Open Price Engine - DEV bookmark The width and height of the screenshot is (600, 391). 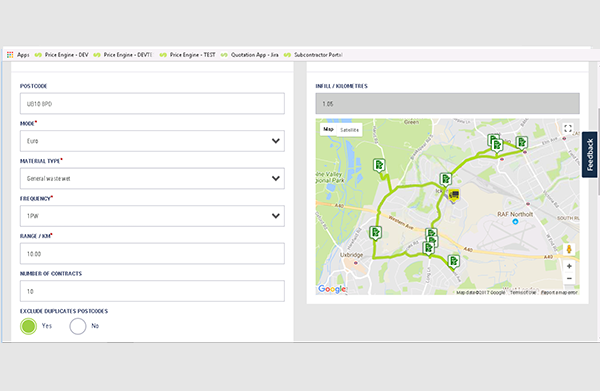[x=62, y=55]
